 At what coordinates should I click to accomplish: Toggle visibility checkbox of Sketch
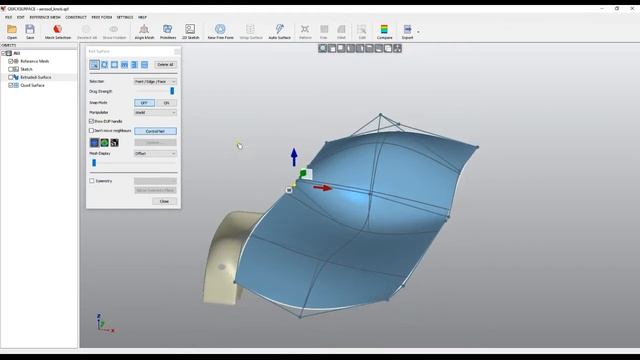[11, 69]
